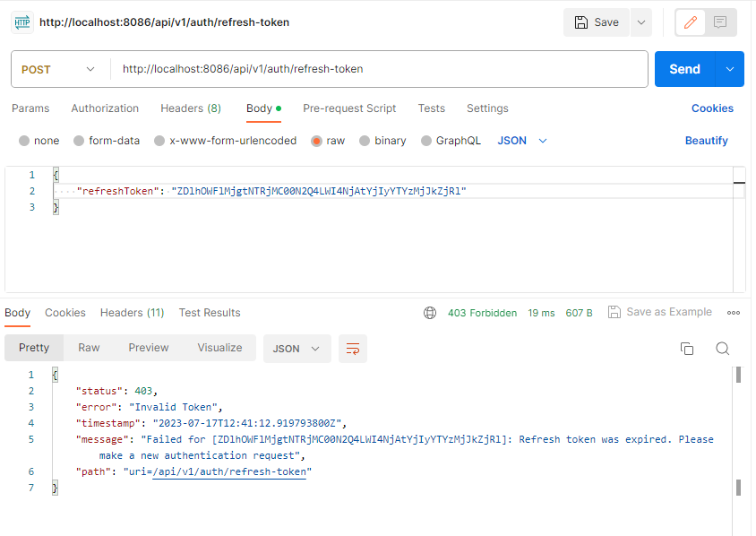Click the status 403 value in response
The image size is (756, 536).
click(x=143, y=392)
